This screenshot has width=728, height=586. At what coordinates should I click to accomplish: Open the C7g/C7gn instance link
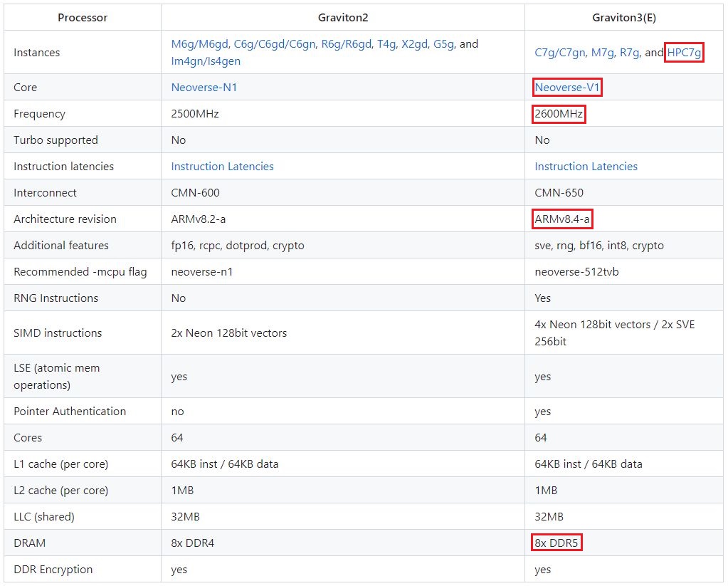point(560,53)
